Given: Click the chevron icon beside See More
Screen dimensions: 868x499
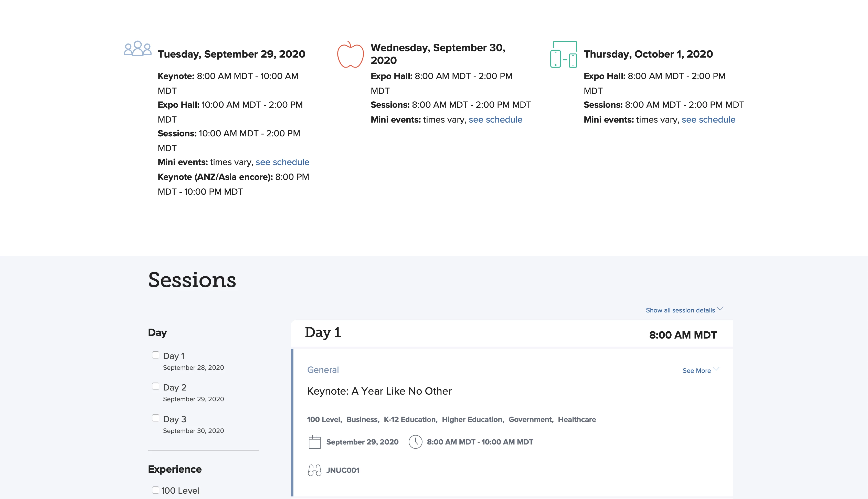Looking at the screenshot, I should click(716, 369).
